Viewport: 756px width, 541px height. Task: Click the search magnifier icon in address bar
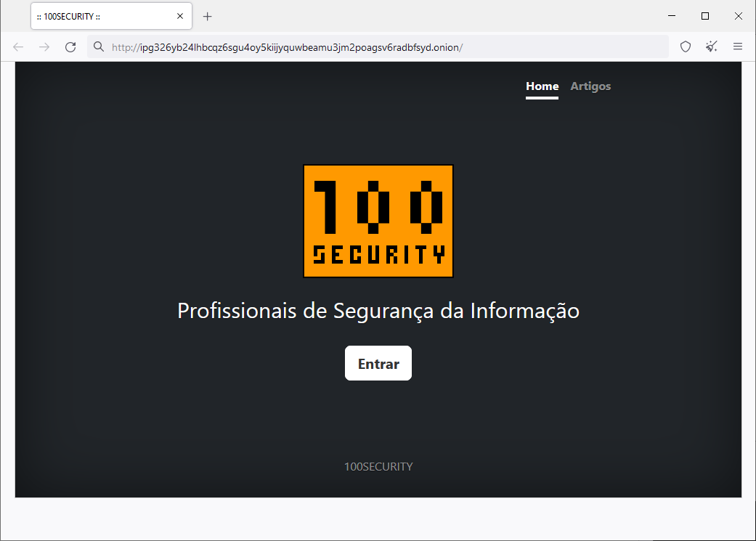click(99, 46)
